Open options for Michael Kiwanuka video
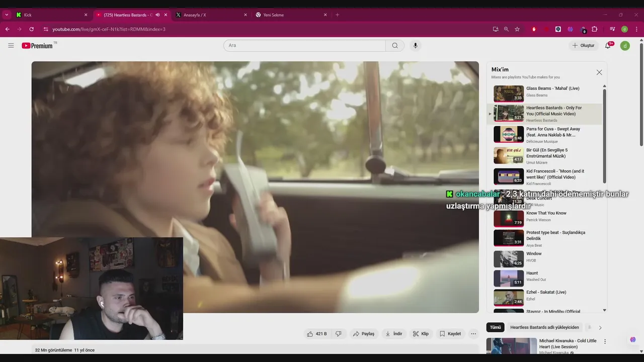Viewport: 644px width, 362px height. [x=605, y=341]
